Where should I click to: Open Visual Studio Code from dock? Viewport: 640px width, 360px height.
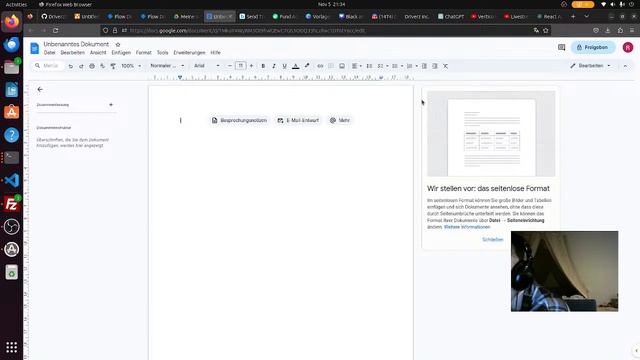tap(11, 180)
